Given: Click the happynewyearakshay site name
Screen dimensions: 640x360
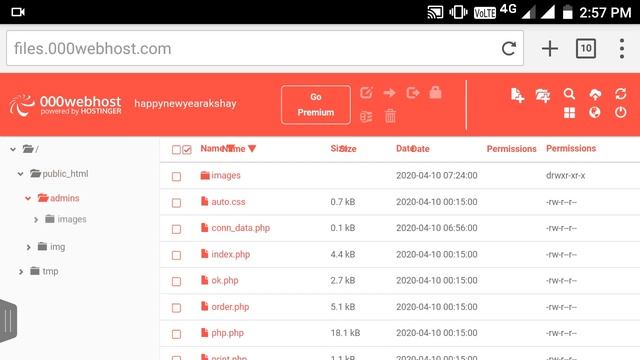Looking at the screenshot, I should (x=185, y=103).
